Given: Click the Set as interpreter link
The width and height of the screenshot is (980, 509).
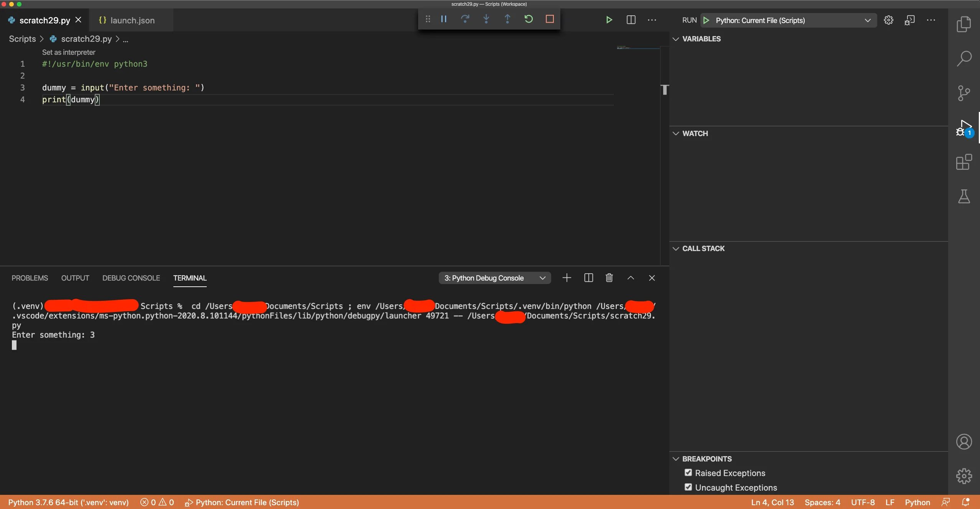Looking at the screenshot, I should (x=69, y=52).
